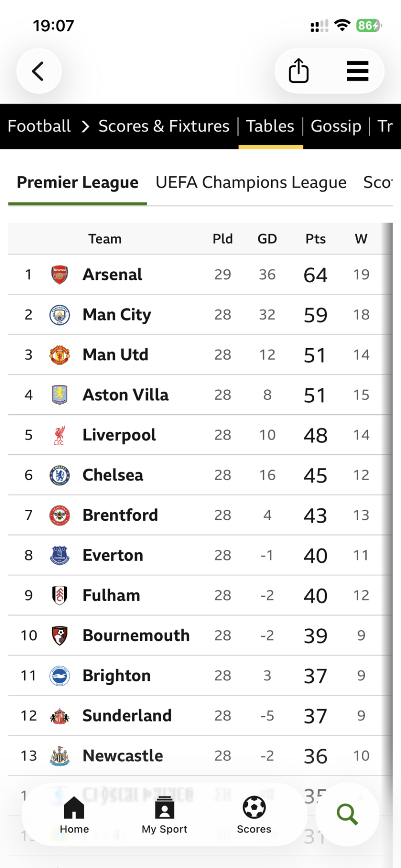Tap the green search magnifier icon
Viewport: 401px width, 868px height.
tap(347, 814)
